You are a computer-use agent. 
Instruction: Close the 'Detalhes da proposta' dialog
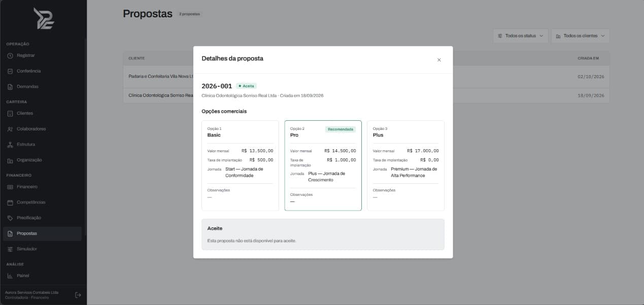pos(439,60)
